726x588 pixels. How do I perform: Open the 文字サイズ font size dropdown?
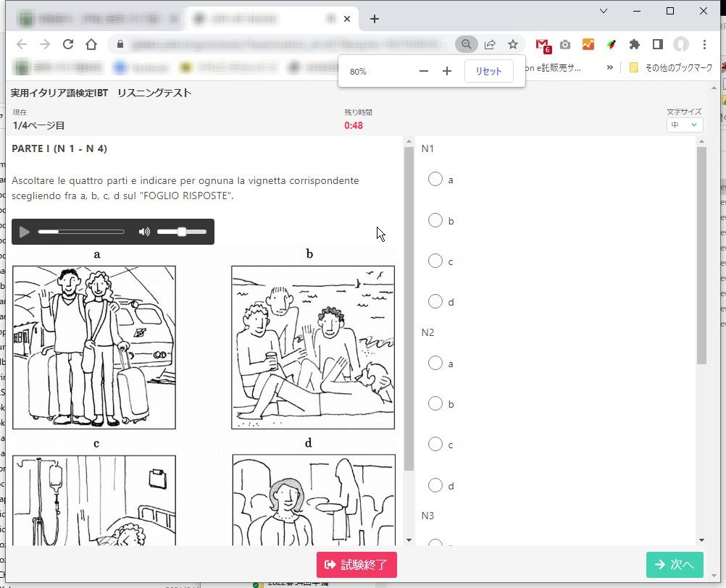pos(685,125)
